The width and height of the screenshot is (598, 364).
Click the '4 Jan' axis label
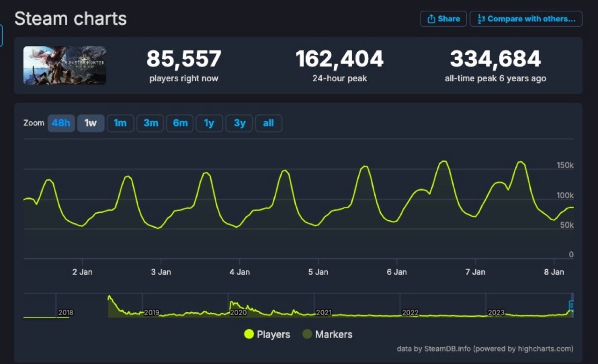click(240, 272)
